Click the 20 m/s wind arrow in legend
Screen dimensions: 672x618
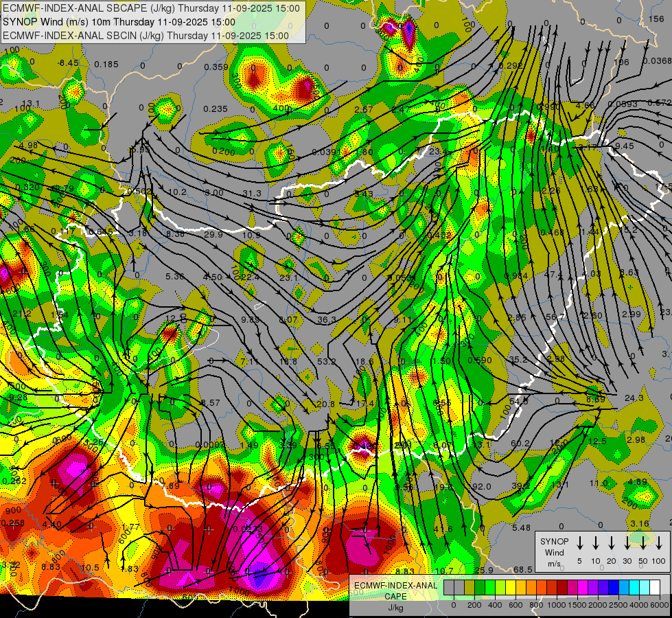(x=612, y=542)
